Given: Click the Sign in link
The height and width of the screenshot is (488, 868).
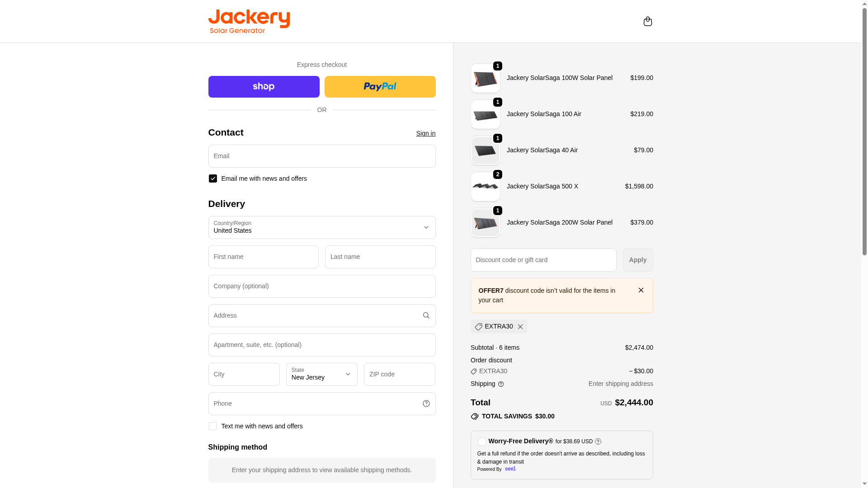Looking at the screenshot, I should click(x=425, y=133).
